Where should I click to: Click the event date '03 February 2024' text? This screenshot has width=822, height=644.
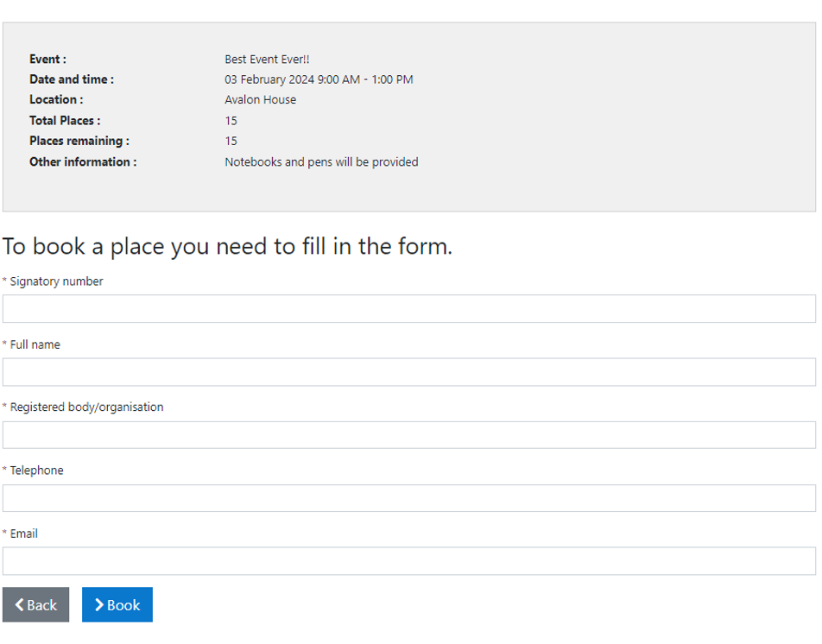269,79
